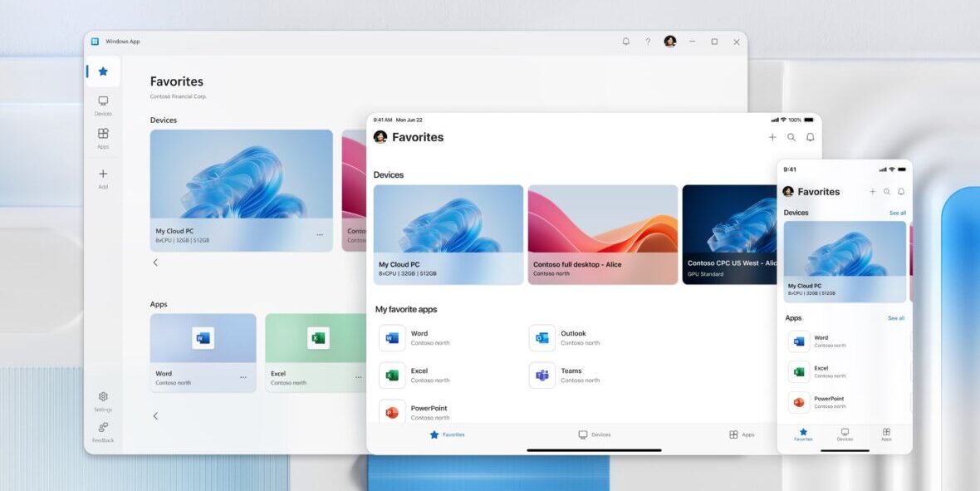980x491 pixels.
Task: Open Contoso full desktop - Alice card on tablet
Action: (x=603, y=234)
